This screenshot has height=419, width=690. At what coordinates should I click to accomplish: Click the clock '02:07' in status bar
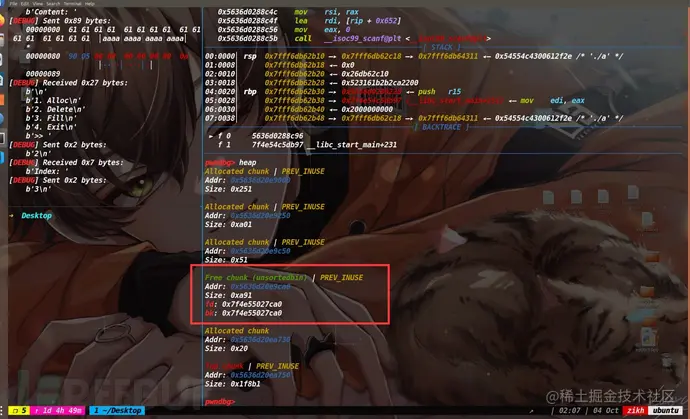click(570, 410)
